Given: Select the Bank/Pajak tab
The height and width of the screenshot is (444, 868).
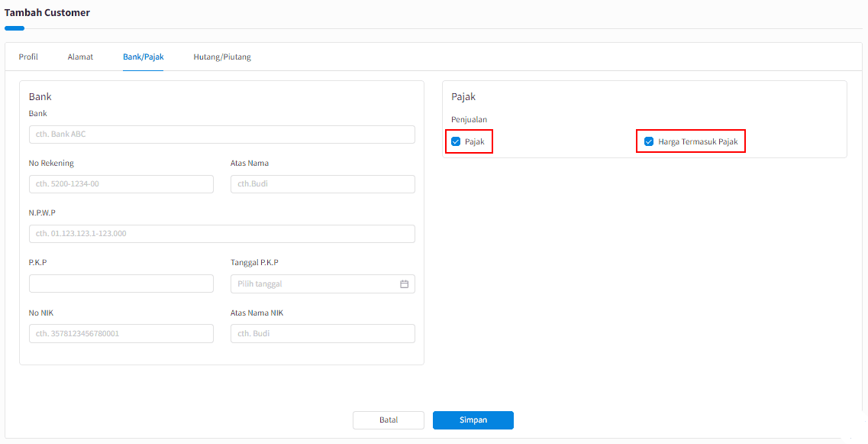Looking at the screenshot, I should (x=144, y=57).
